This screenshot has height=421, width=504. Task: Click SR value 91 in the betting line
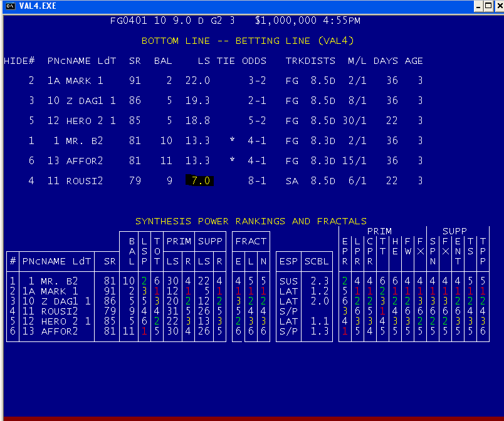pos(135,81)
